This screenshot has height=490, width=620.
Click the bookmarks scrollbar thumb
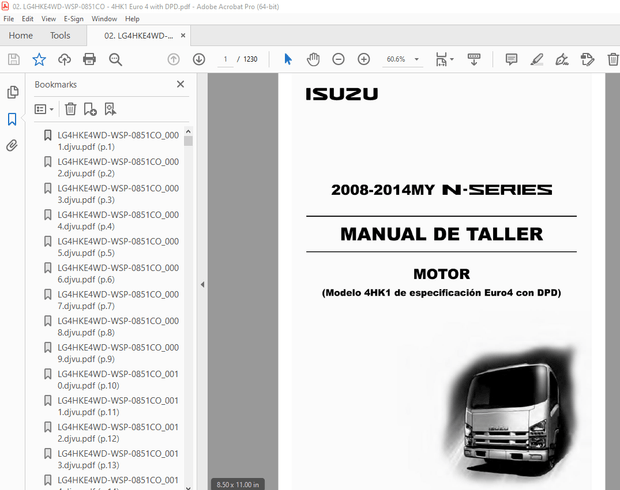[x=188, y=141]
